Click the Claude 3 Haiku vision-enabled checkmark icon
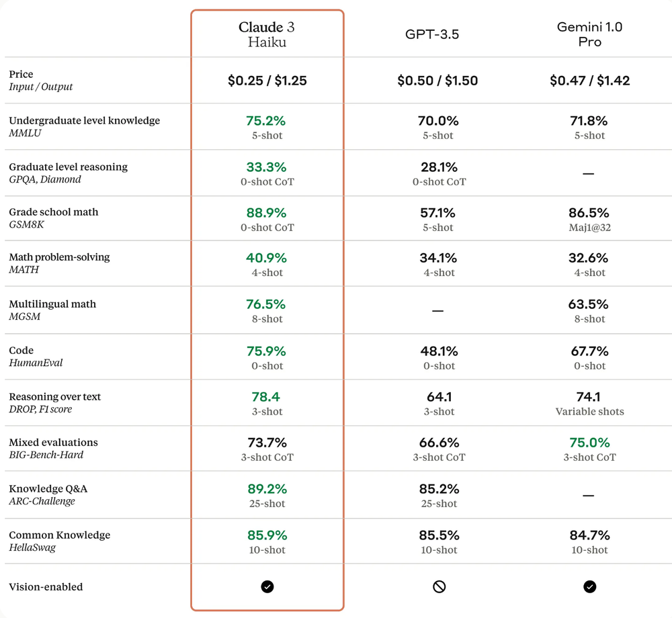This screenshot has height=618, width=672. [267, 586]
